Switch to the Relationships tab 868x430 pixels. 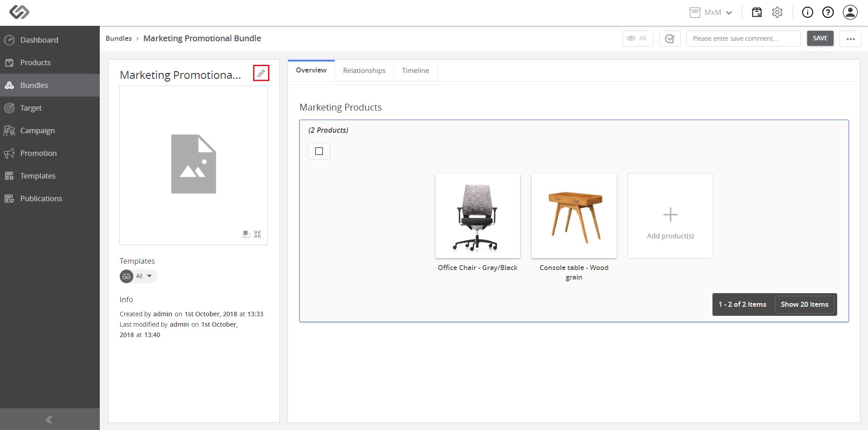(364, 71)
